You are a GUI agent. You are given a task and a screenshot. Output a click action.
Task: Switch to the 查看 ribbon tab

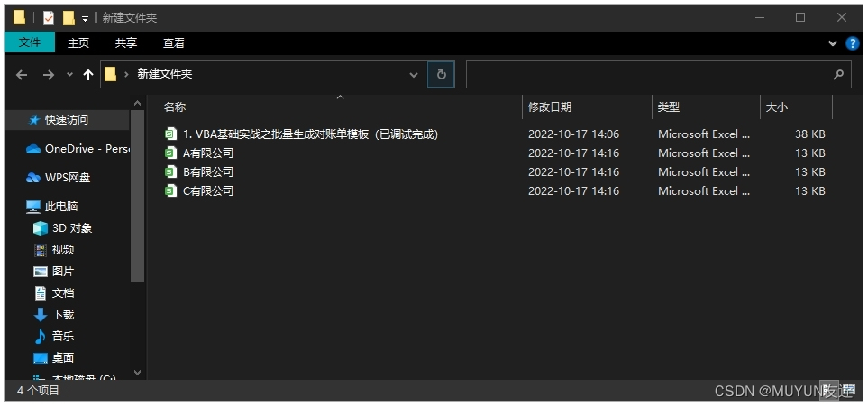point(174,42)
